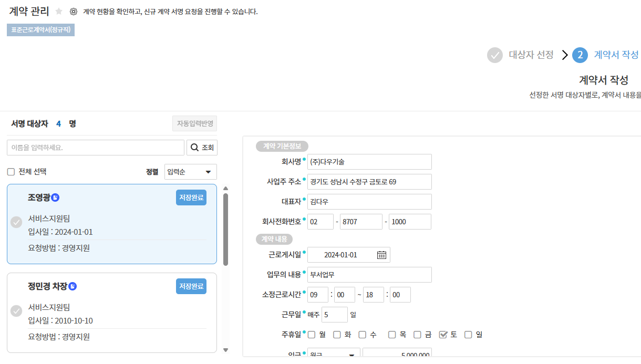The height and width of the screenshot is (364, 641).
Task: Click the document icon next to 정민경 차장
Action: 73,286
